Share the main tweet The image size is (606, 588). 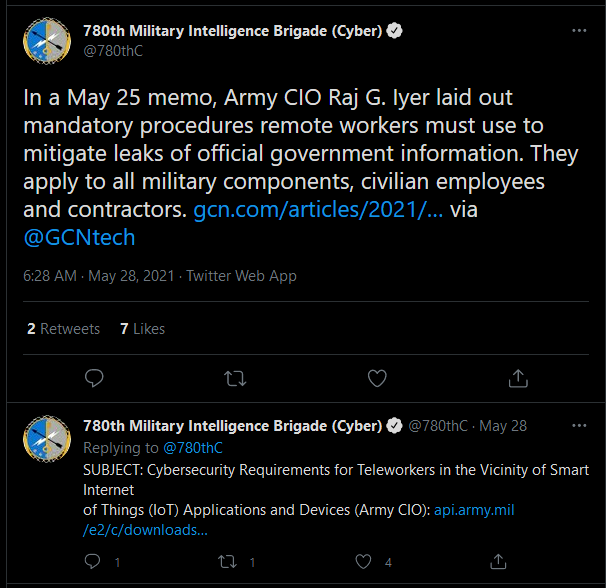(x=518, y=378)
